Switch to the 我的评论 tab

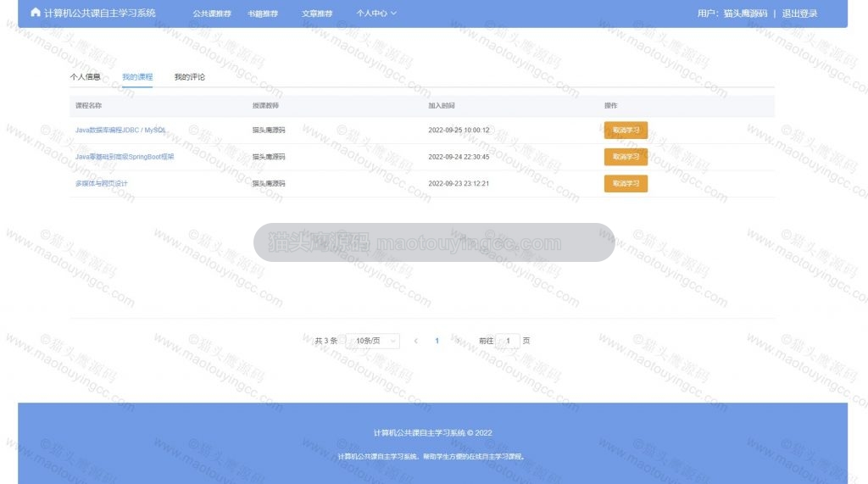point(189,77)
